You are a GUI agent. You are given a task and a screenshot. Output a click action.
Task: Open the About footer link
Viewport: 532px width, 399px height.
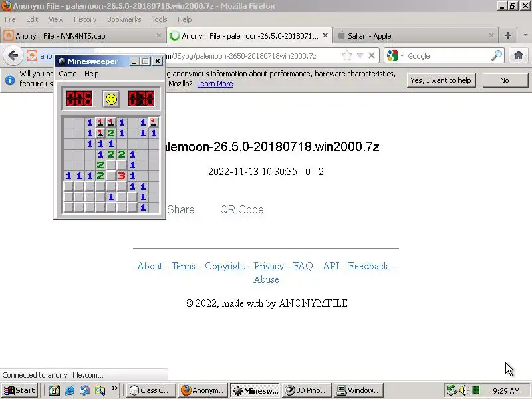[150, 266]
